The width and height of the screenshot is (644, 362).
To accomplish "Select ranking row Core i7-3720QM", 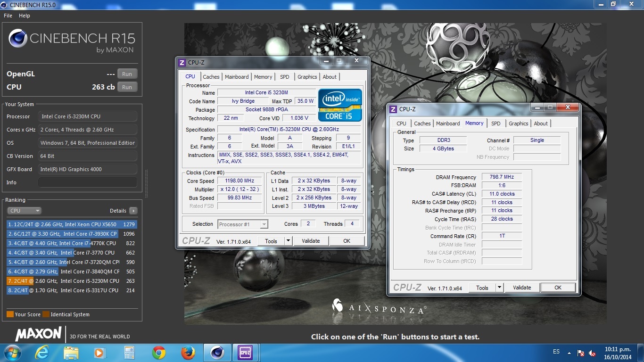I will click(72, 262).
